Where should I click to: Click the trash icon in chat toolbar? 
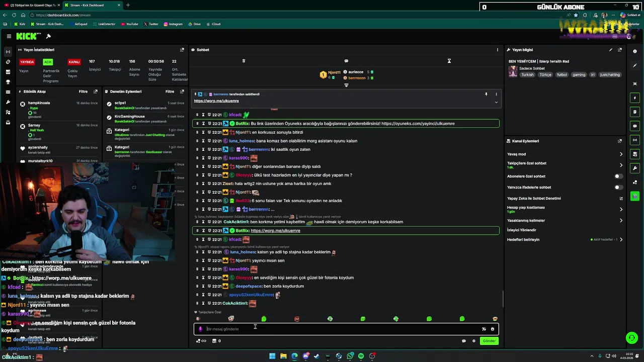(244, 61)
